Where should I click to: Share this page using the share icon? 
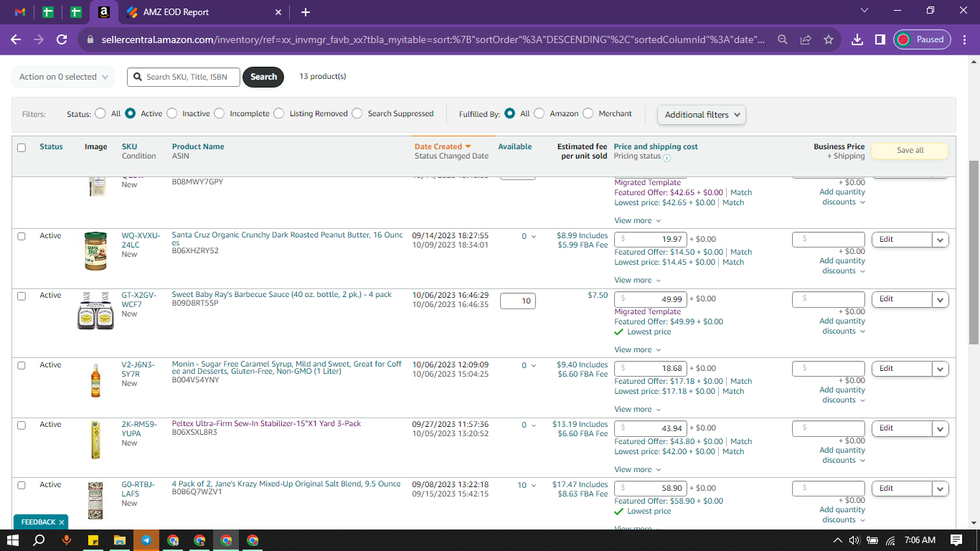point(806,39)
